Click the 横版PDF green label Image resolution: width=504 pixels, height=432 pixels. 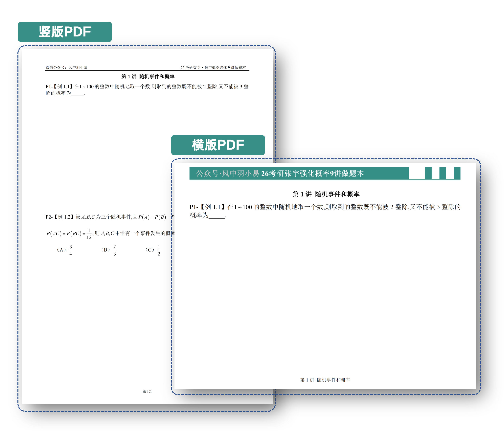pos(218,145)
